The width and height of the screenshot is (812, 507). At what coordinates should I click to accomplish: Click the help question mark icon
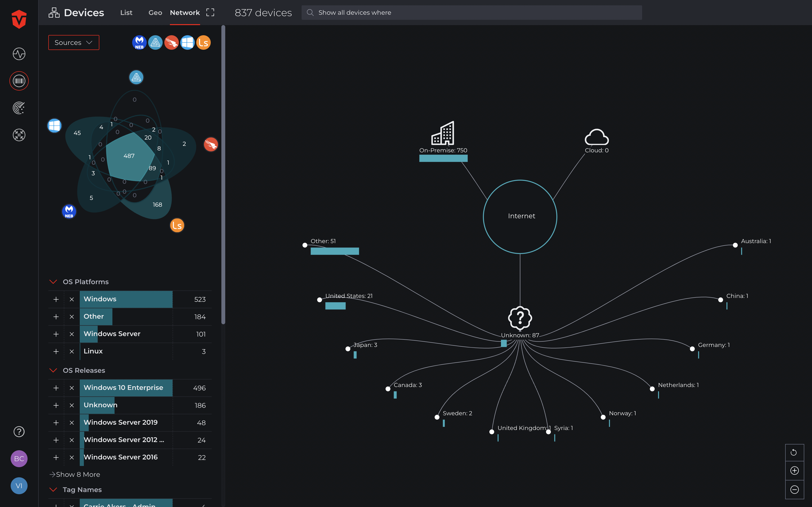(x=19, y=432)
